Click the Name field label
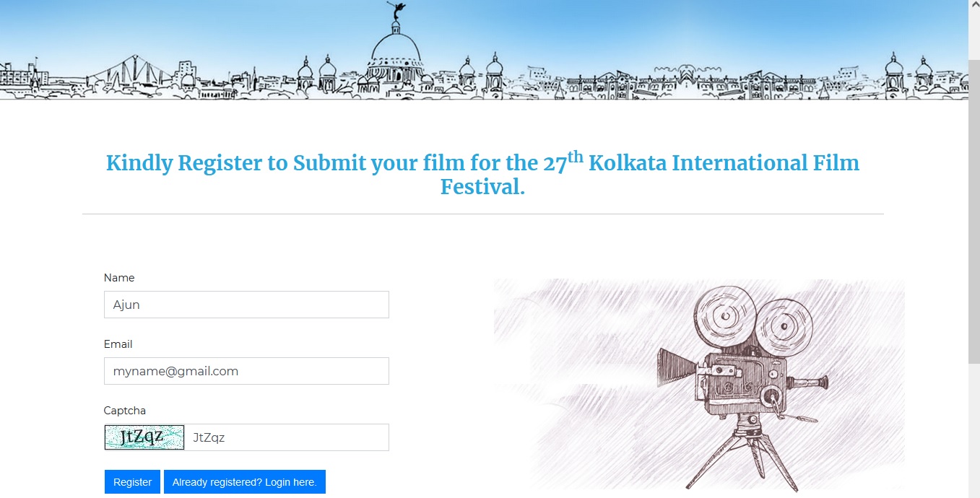The image size is (980, 498). tap(119, 278)
